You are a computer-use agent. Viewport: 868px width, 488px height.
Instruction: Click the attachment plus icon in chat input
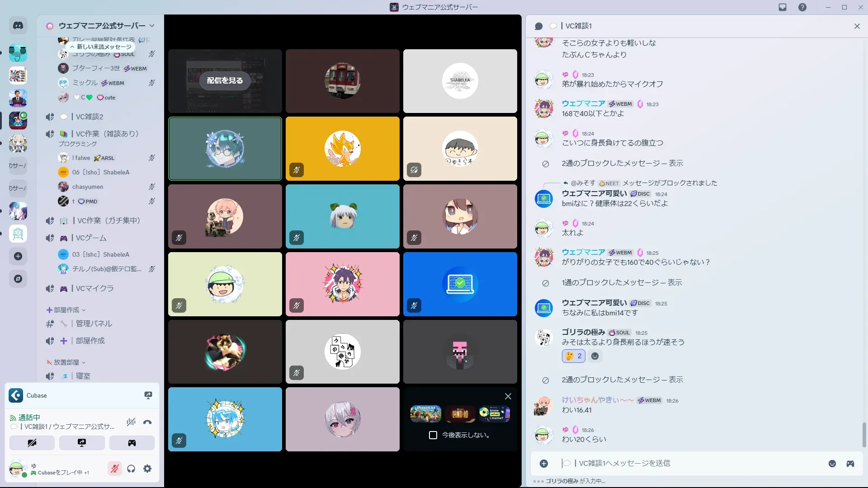click(544, 464)
